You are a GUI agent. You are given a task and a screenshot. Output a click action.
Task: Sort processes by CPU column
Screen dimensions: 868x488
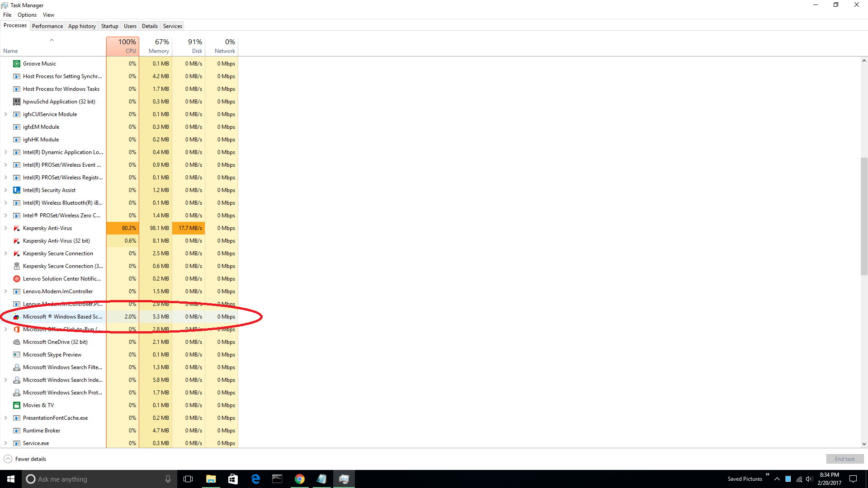point(123,46)
